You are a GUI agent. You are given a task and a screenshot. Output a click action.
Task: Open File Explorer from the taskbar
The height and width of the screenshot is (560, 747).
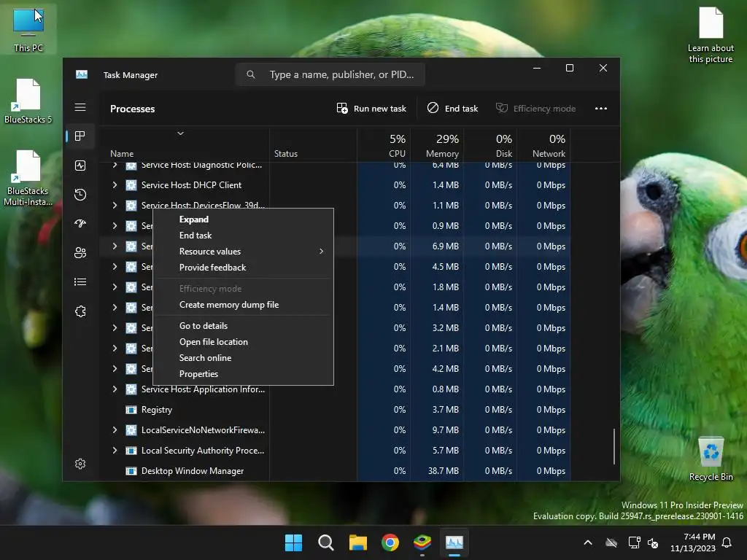point(357,542)
